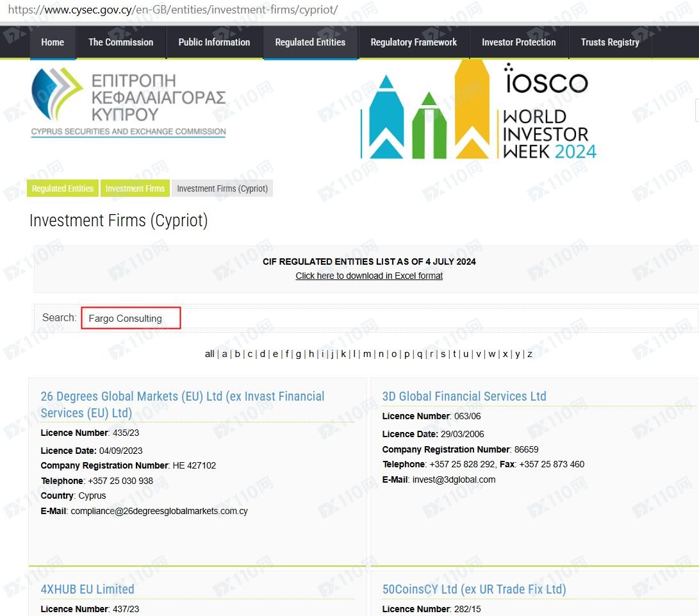This screenshot has height=616, width=699.
Task: Click the Investment Firms (Cypriot) breadcrumb
Action: (222, 188)
